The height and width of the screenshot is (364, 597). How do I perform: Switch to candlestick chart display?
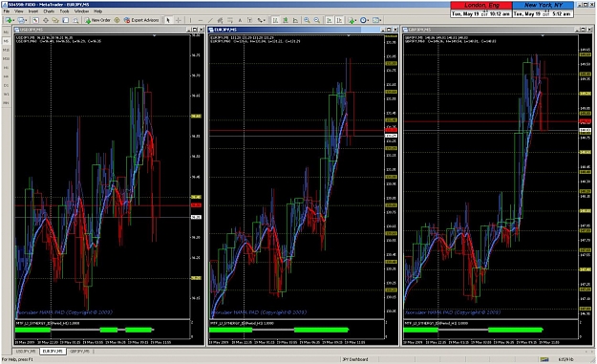tap(286, 20)
